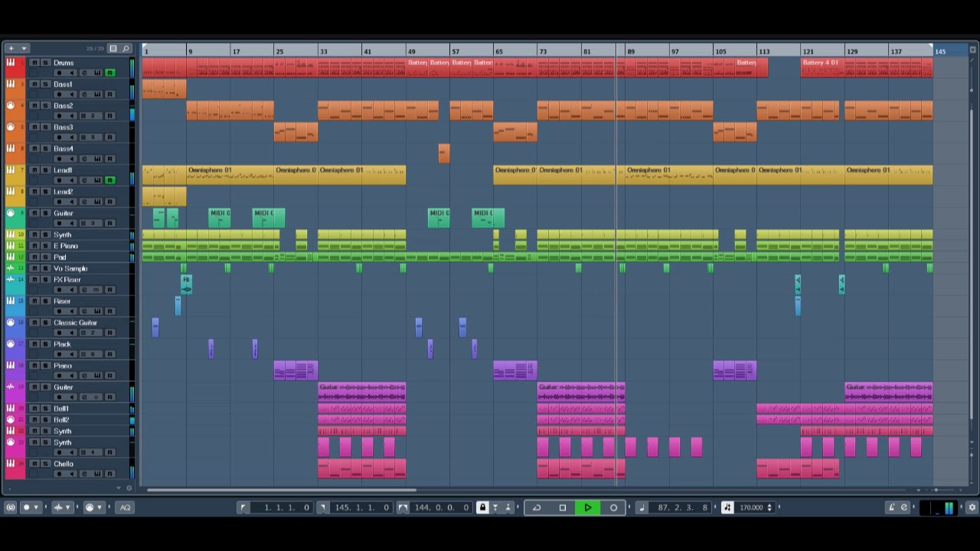
Task: Mute the Bass2 track
Action: tap(34, 106)
